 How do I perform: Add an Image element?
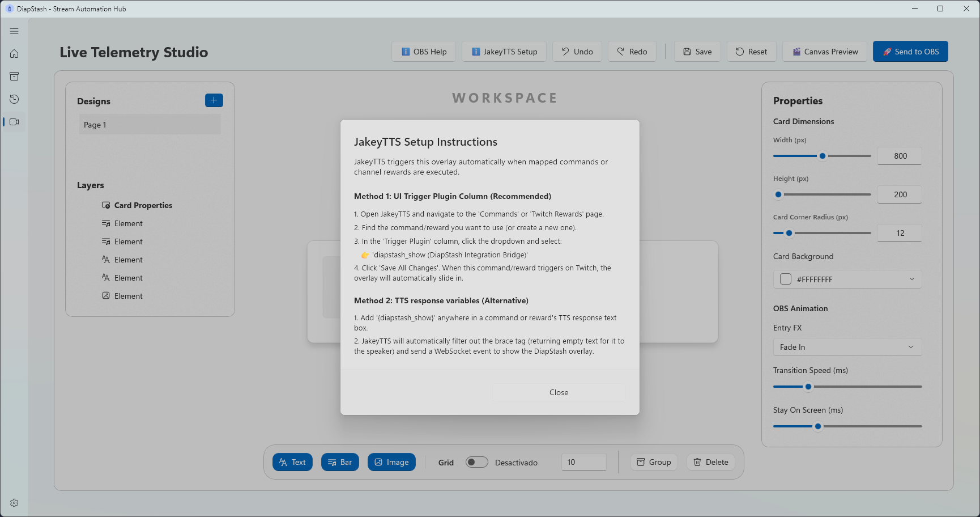pos(391,462)
